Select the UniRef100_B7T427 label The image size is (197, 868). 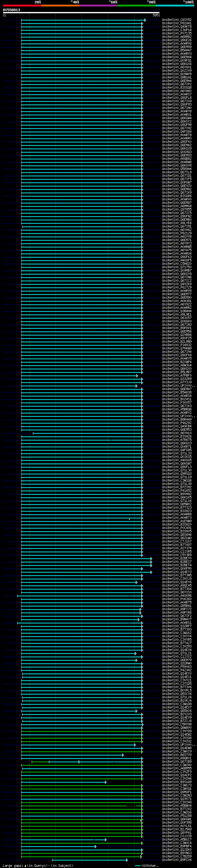click(177, 643)
